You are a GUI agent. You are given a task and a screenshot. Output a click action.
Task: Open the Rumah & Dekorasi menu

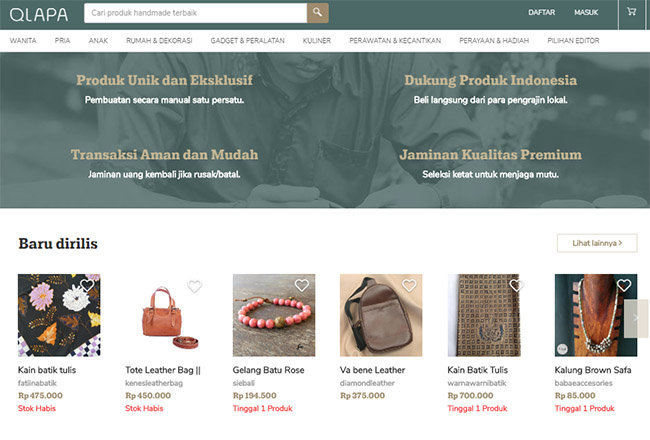click(x=159, y=41)
